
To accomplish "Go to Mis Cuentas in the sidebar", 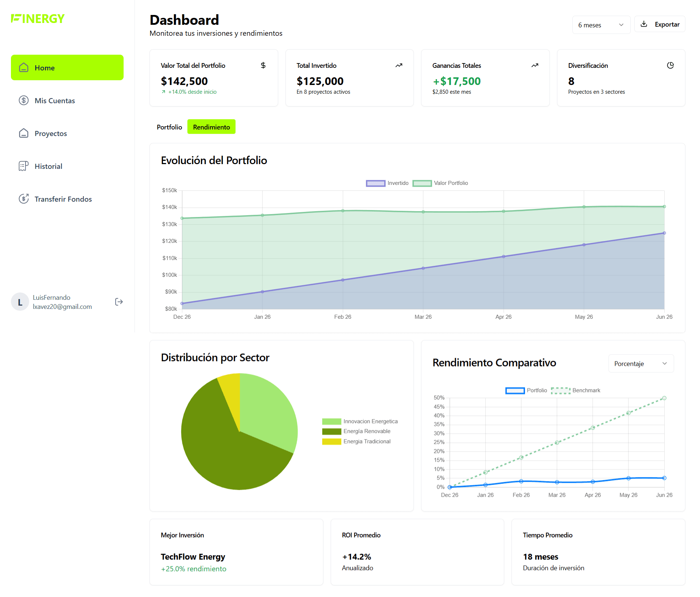I will pos(55,101).
